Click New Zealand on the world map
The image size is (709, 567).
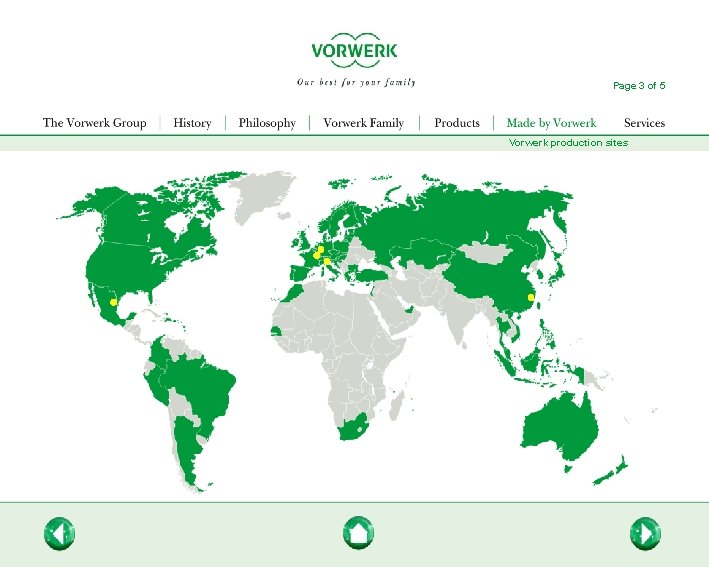coord(610,472)
